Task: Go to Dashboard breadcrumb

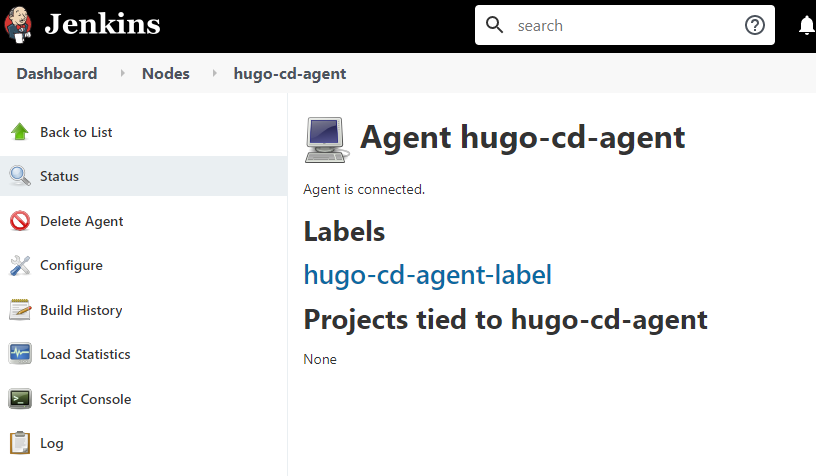Action: tap(57, 73)
